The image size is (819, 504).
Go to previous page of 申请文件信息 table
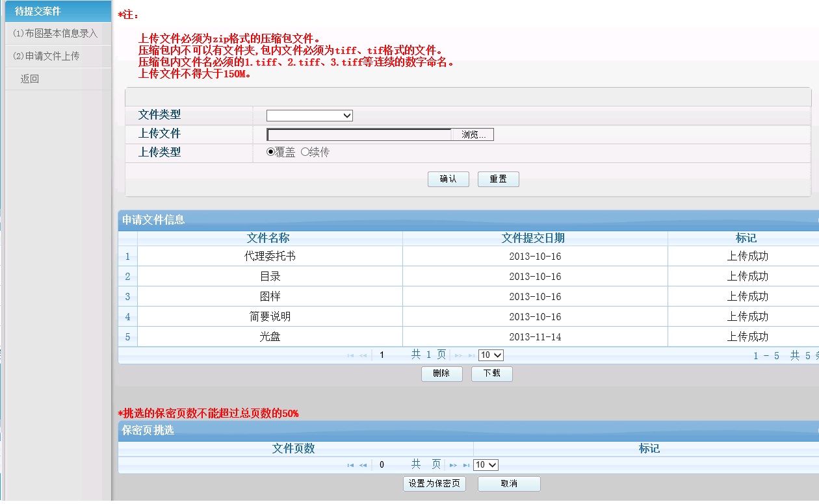coord(363,355)
